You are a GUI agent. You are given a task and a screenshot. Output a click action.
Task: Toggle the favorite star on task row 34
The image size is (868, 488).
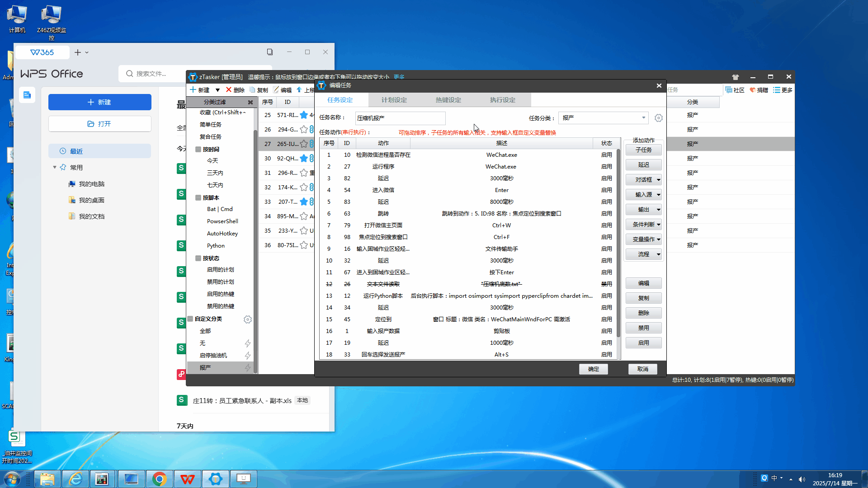coord(304,216)
